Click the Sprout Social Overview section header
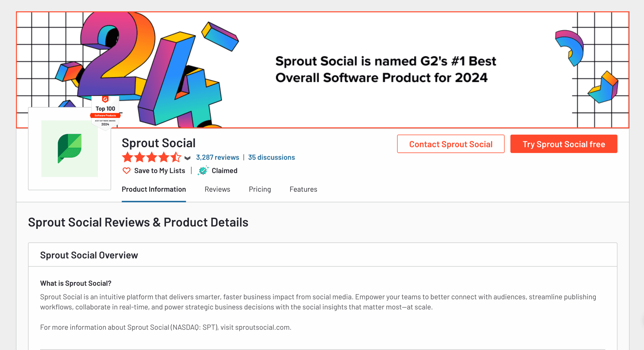Screen dimensions: 644x350 tap(89, 255)
